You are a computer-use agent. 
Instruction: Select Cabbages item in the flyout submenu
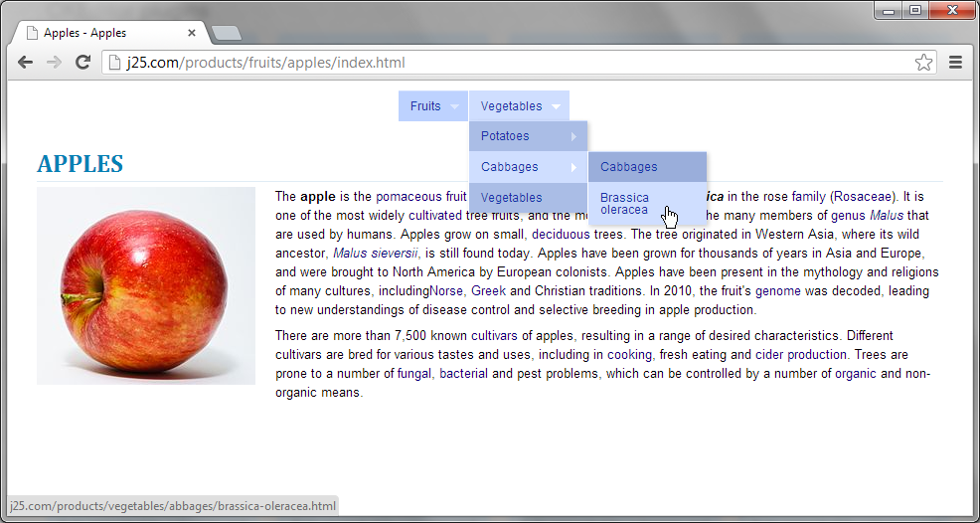coord(629,167)
